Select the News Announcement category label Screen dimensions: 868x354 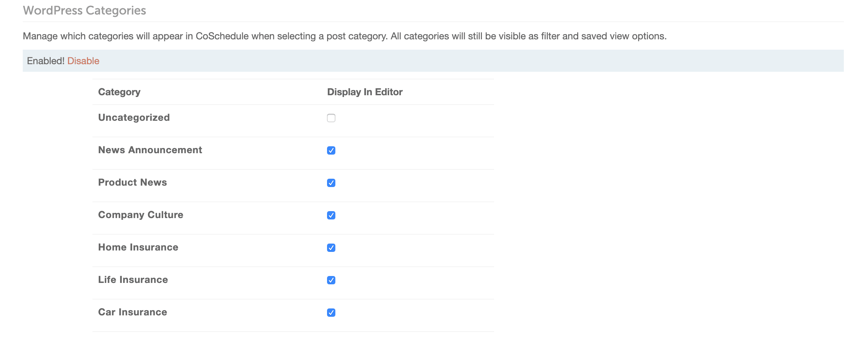[x=150, y=150]
